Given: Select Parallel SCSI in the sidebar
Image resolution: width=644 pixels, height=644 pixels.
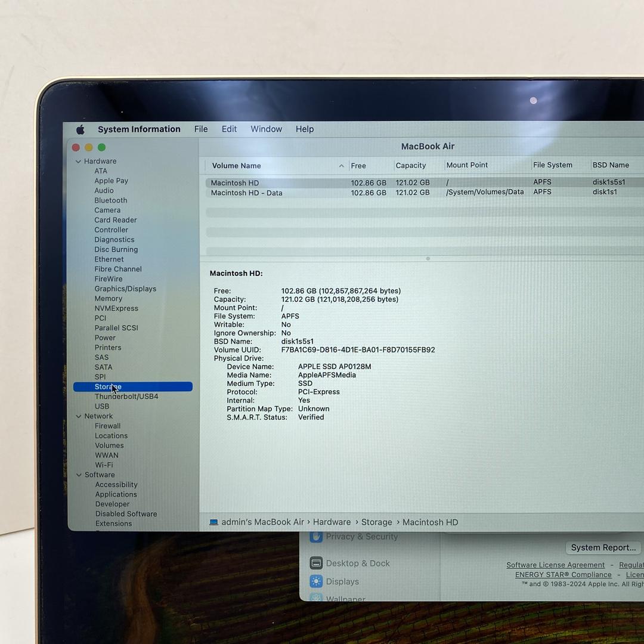Looking at the screenshot, I should 116,328.
